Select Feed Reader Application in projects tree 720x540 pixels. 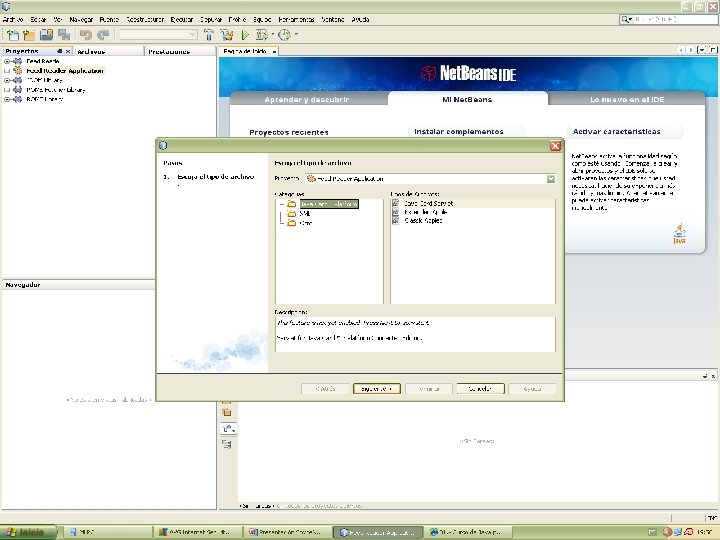[x=65, y=71]
